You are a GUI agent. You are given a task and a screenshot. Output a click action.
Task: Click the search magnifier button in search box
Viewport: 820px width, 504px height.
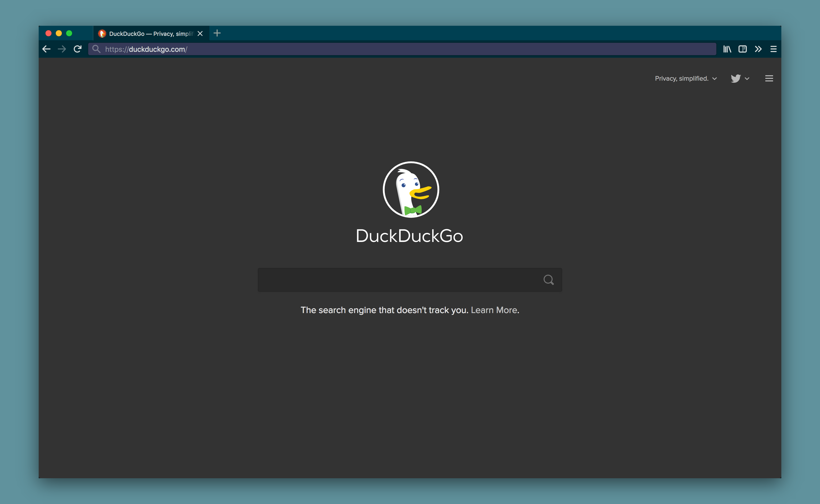click(x=548, y=280)
